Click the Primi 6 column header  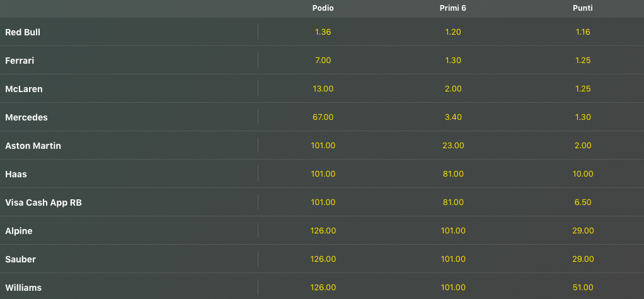453,8
